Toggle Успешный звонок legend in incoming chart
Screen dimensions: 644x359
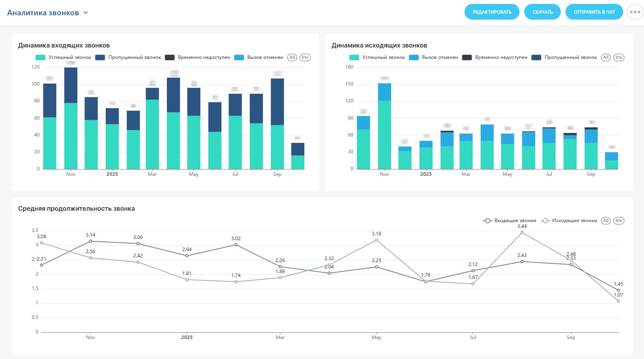pyautogui.click(x=64, y=57)
